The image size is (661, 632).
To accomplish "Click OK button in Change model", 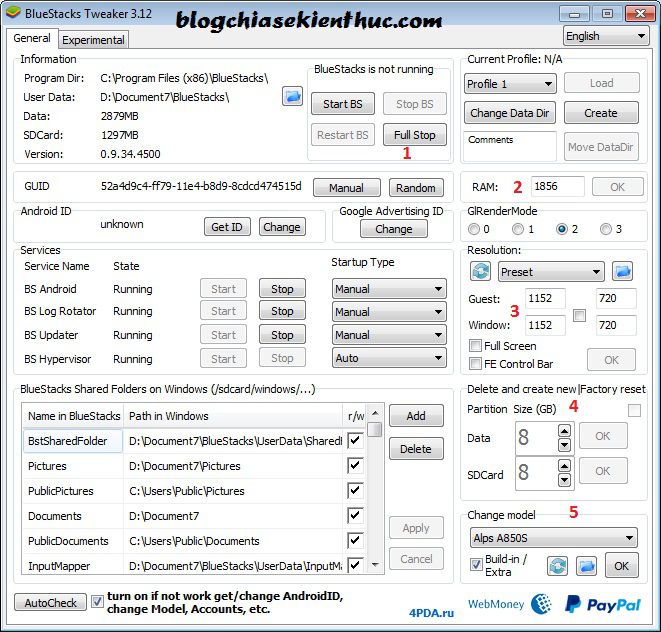I will pos(621,566).
